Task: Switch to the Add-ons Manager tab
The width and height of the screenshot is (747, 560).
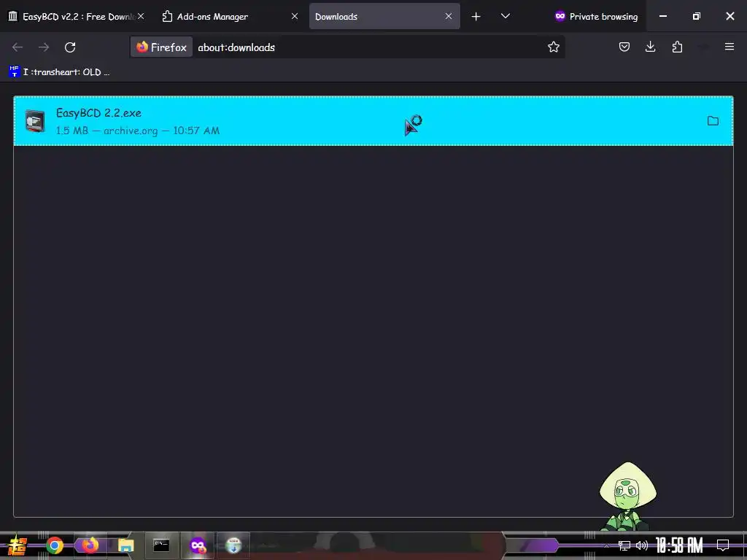Action: click(x=229, y=16)
